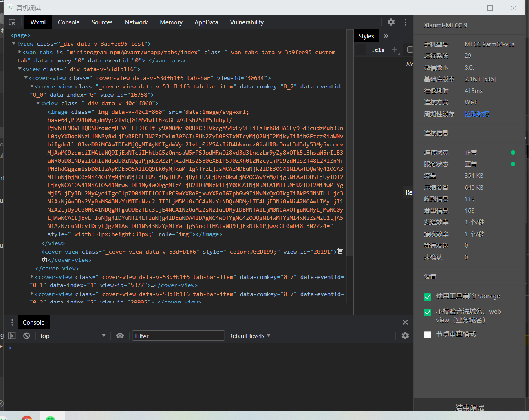Click the 拉取数据 link

coord(477,114)
